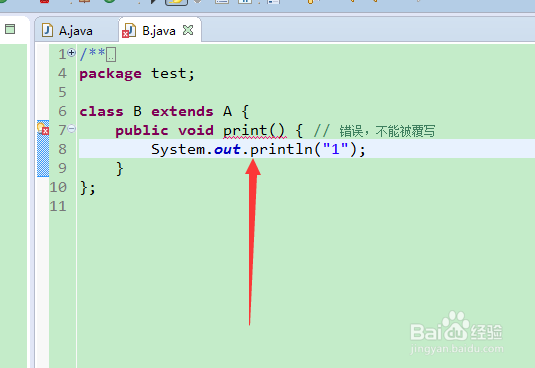Image resolution: width=535 pixels, height=368 pixels.
Task: Click line number 11 in the gutter
Action: click(x=58, y=206)
